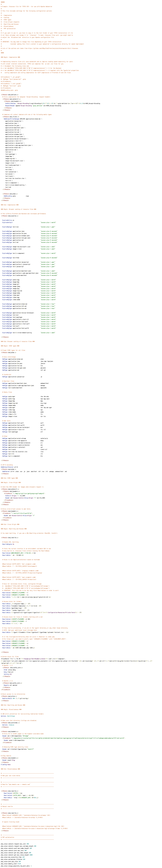
Task: Click the 'End: Browser caching of resource files' line
Action: (18, 341)
